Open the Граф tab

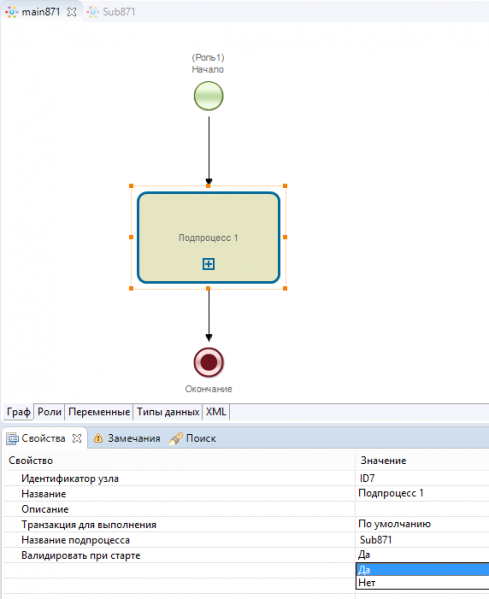click(18, 412)
